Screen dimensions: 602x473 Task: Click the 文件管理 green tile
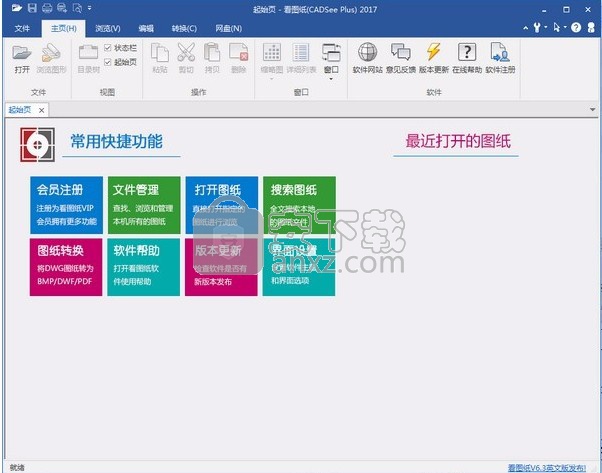pos(144,205)
